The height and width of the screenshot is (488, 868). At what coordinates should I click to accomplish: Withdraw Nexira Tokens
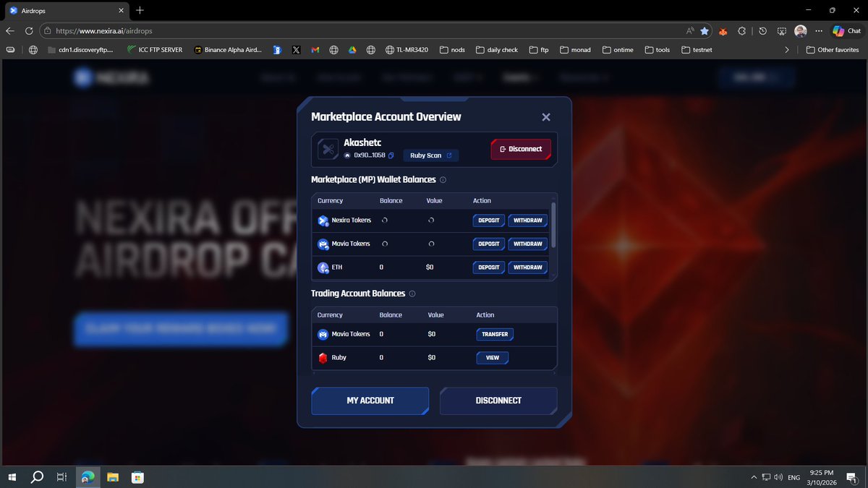pos(527,221)
